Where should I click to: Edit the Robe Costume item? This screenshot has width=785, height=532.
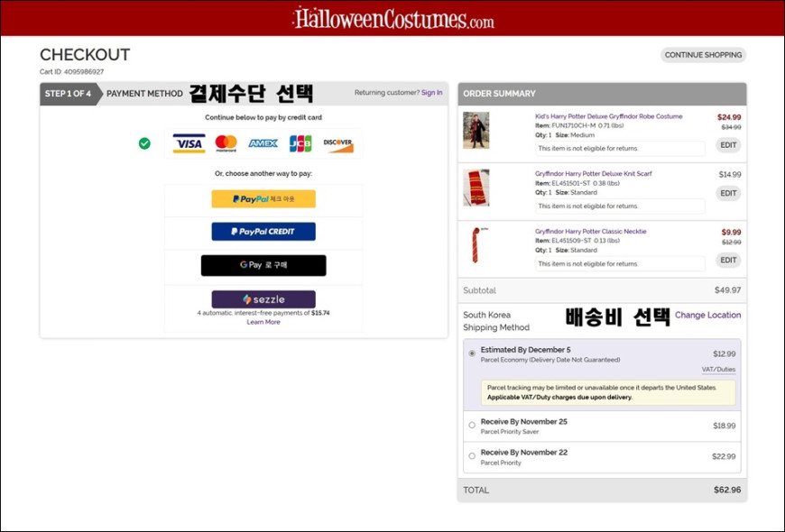point(728,145)
